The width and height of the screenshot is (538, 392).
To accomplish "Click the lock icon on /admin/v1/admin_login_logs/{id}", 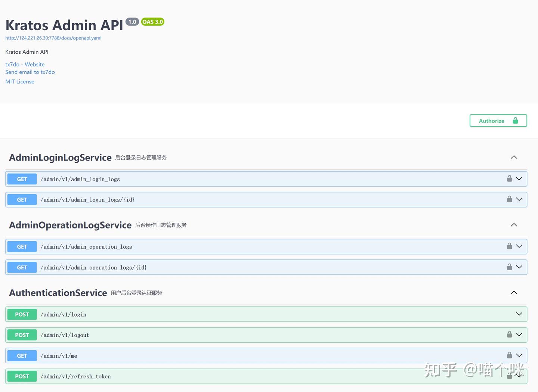I will coord(509,199).
